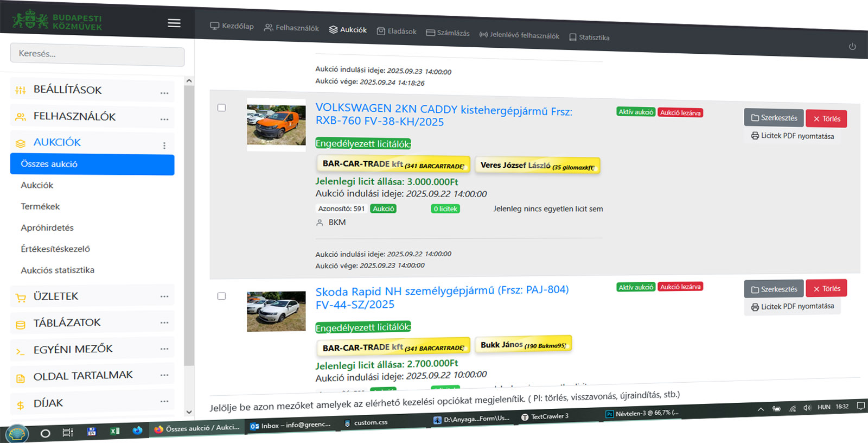Select the Skoda Rapid auction checkbox
The width and height of the screenshot is (868, 443).
(x=221, y=296)
